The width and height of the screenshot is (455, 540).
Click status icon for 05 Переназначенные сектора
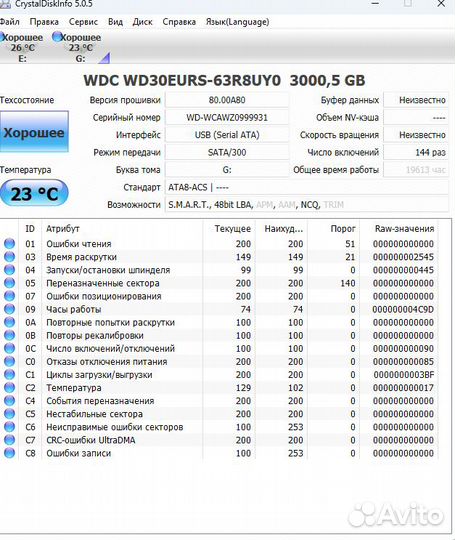(9, 283)
